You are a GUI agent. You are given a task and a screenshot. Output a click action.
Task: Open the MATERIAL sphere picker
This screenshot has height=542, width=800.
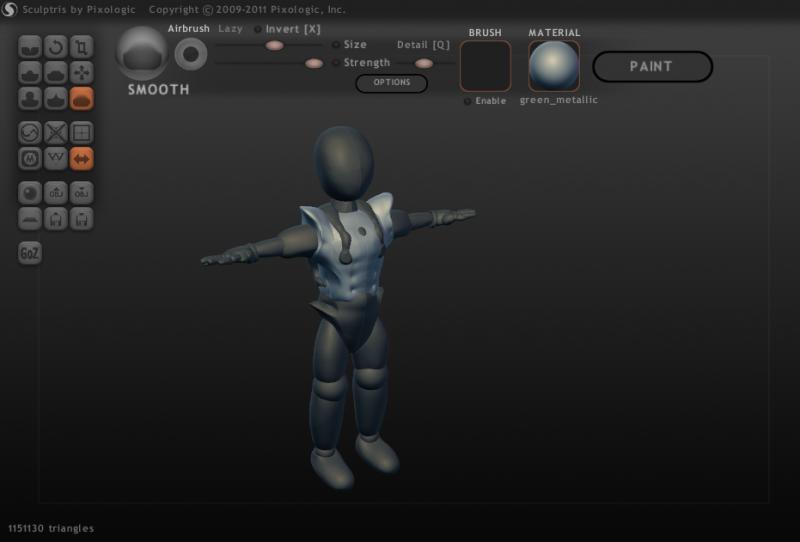click(x=554, y=66)
